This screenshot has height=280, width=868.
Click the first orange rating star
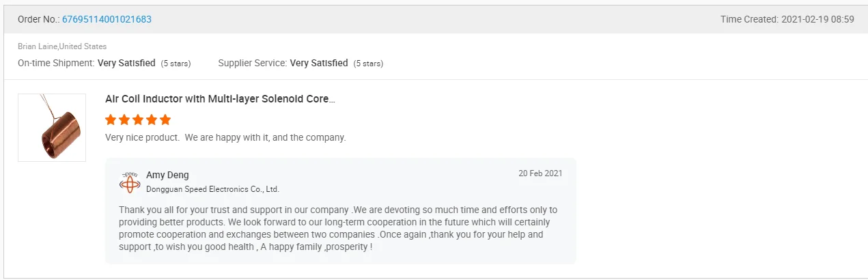click(111, 120)
